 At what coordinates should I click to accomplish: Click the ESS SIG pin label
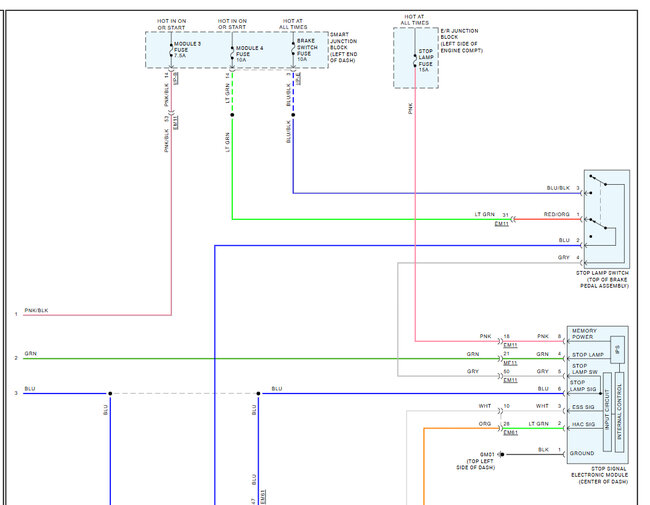[x=583, y=407]
